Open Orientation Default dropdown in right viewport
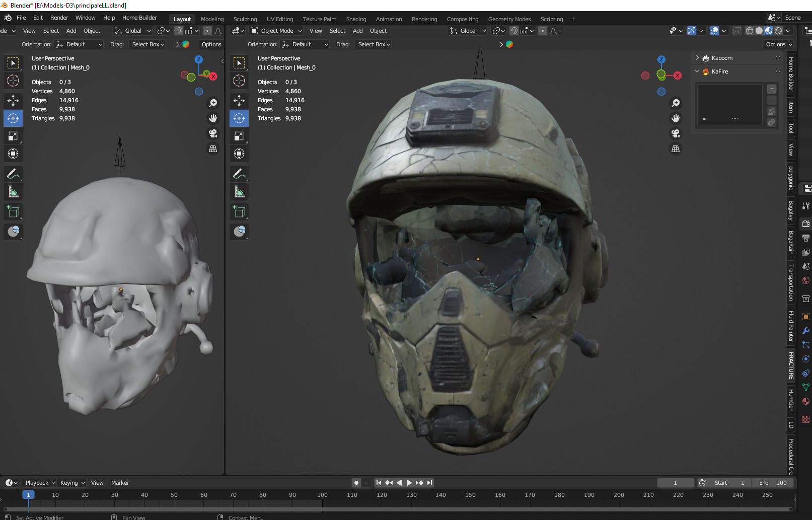The image size is (812, 520). tap(305, 44)
